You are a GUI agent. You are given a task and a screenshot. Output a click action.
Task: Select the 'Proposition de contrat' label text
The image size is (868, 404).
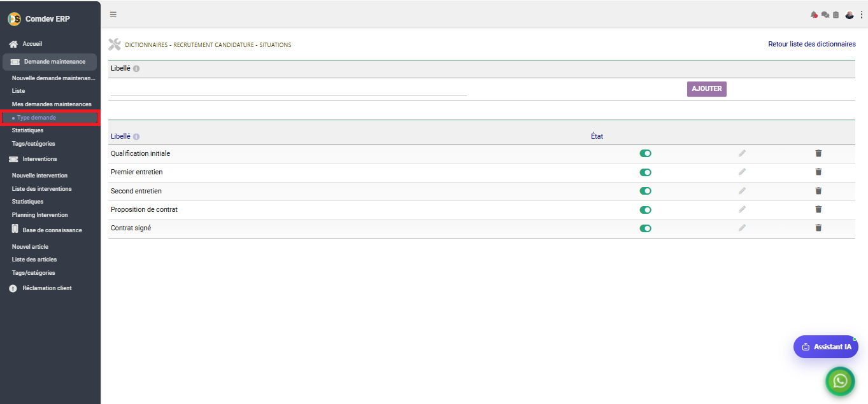(x=144, y=209)
